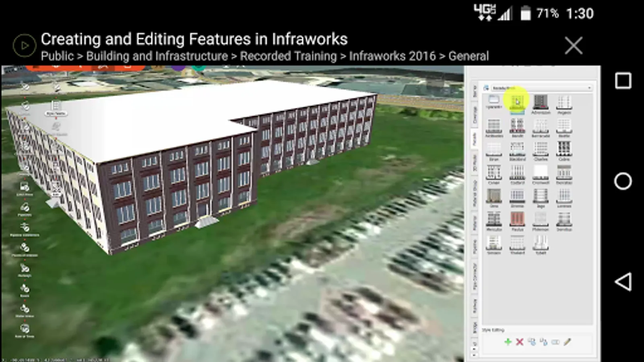This screenshot has width=644, height=362.
Task: Click 'Infraworks 2016' in the breadcrumb
Action: pos(392,56)
